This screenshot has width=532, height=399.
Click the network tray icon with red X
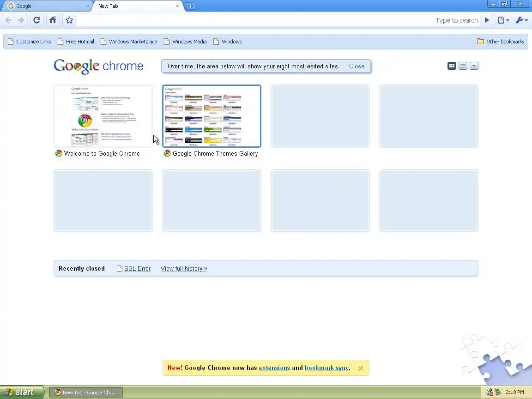pyautogui.click(x=489, y=393)
